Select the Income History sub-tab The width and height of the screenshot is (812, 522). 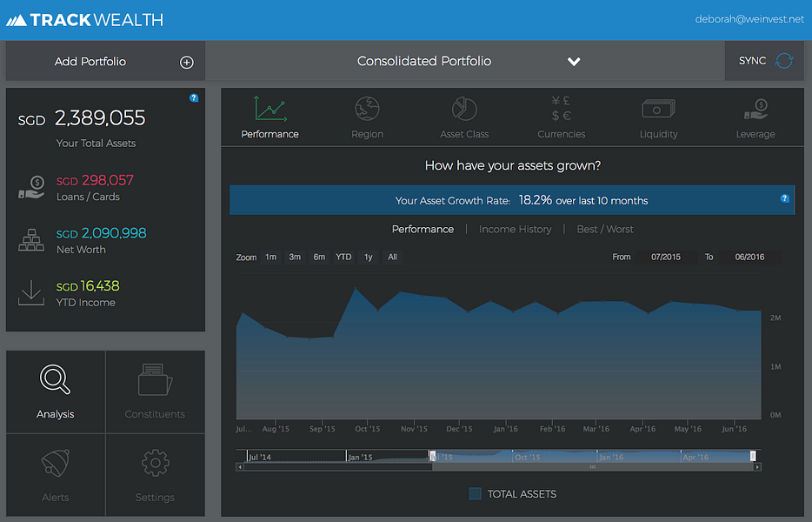515,229
